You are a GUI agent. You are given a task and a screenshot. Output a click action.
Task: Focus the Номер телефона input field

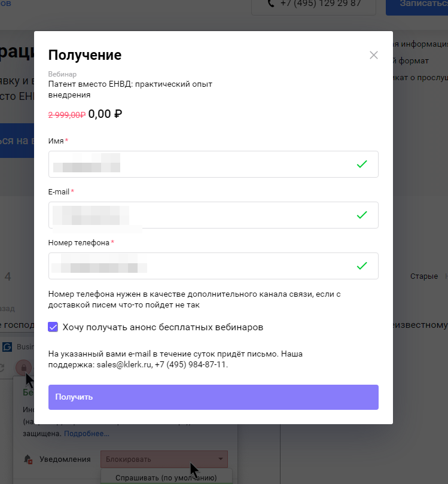click(x=214, y=266)
